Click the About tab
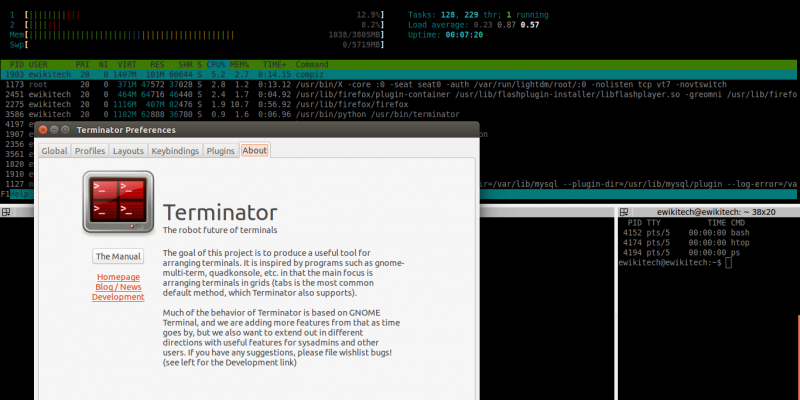The width and height of the screenshot is (800, 400). 255,150
